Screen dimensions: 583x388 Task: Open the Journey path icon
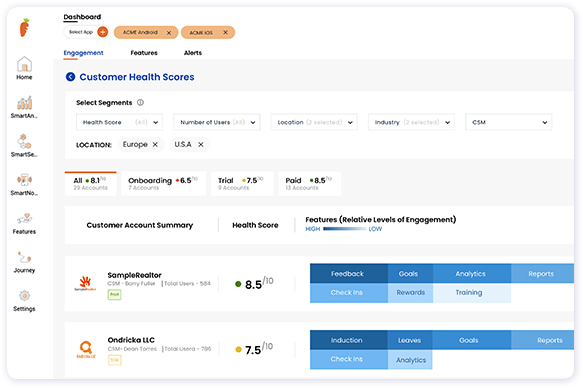[x=24, y=257]
